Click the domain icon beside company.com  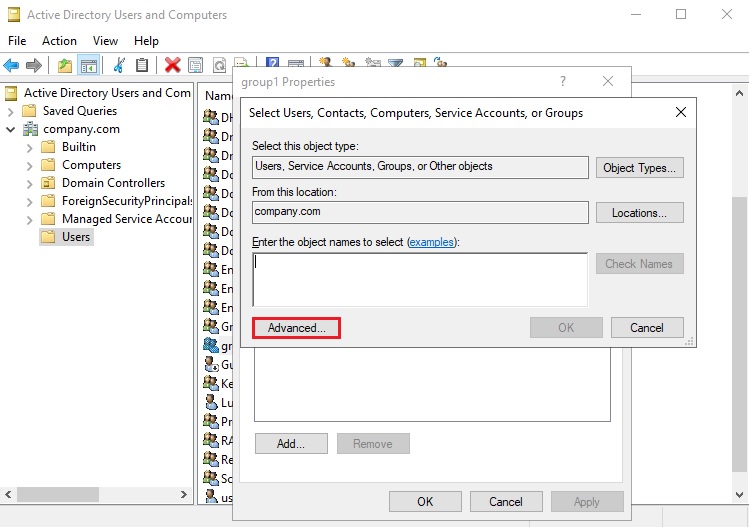point(30,129)
